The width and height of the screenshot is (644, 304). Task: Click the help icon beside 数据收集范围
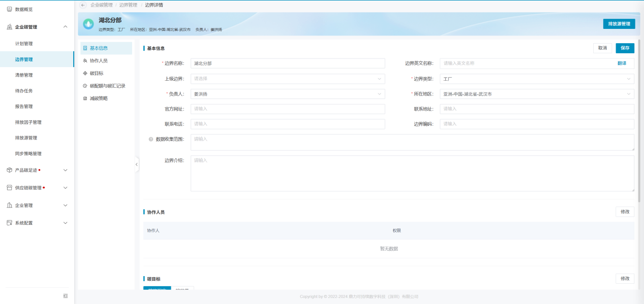[151, 140]
